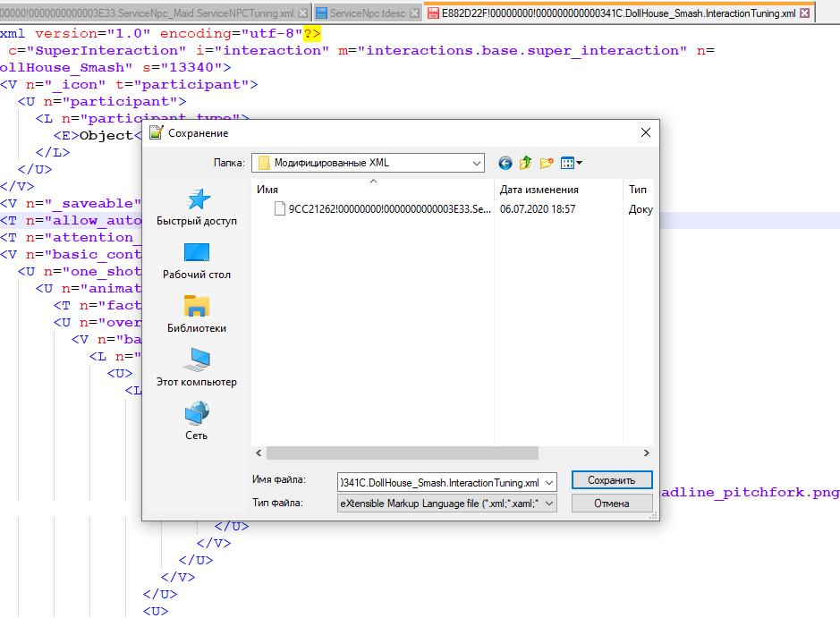Go back to the previous folder
The width and height of the screenshot is (840, 618).
tap(505, 163)
